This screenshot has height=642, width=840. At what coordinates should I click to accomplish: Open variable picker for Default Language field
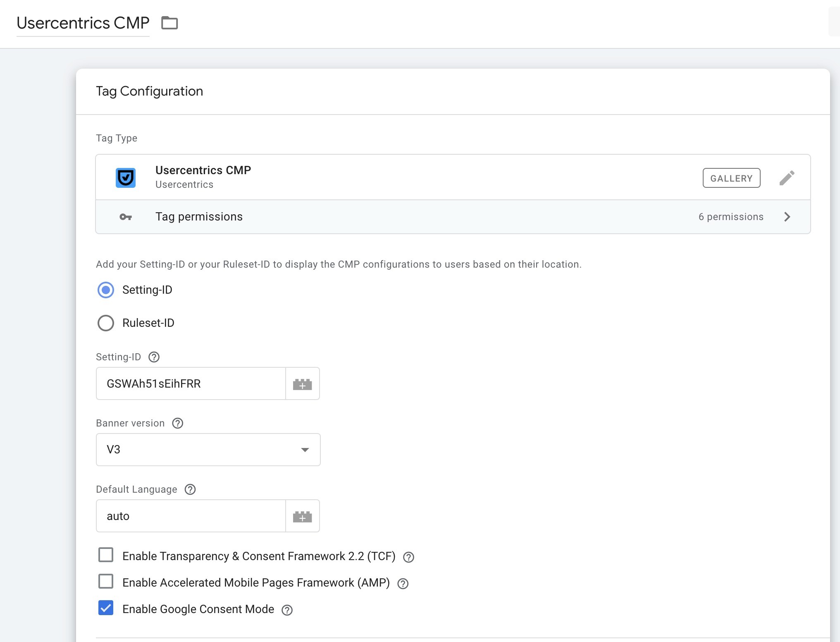pyautogui.click(x=303, y=516)
